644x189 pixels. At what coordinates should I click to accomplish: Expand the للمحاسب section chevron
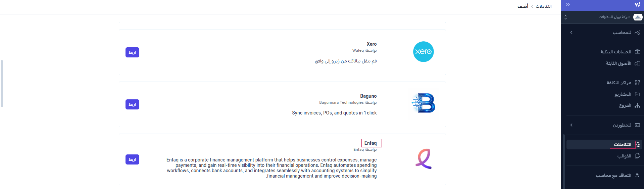571,33
